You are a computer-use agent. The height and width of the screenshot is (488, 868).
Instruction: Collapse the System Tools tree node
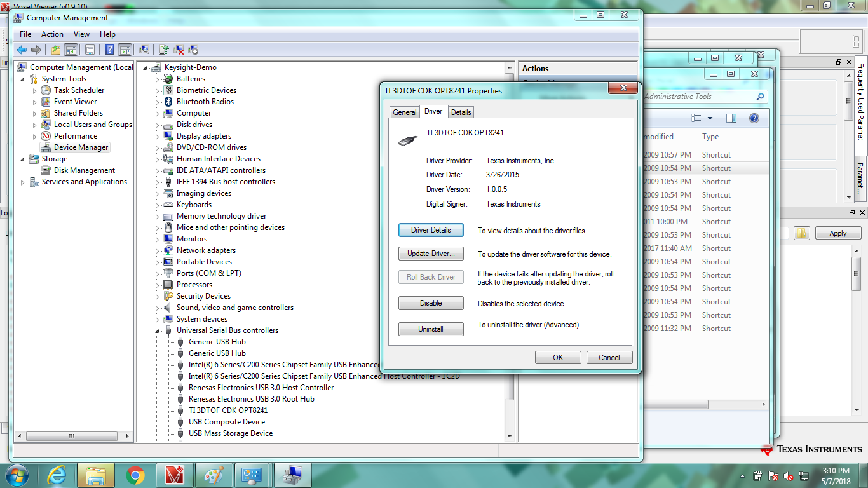[23, 79]
